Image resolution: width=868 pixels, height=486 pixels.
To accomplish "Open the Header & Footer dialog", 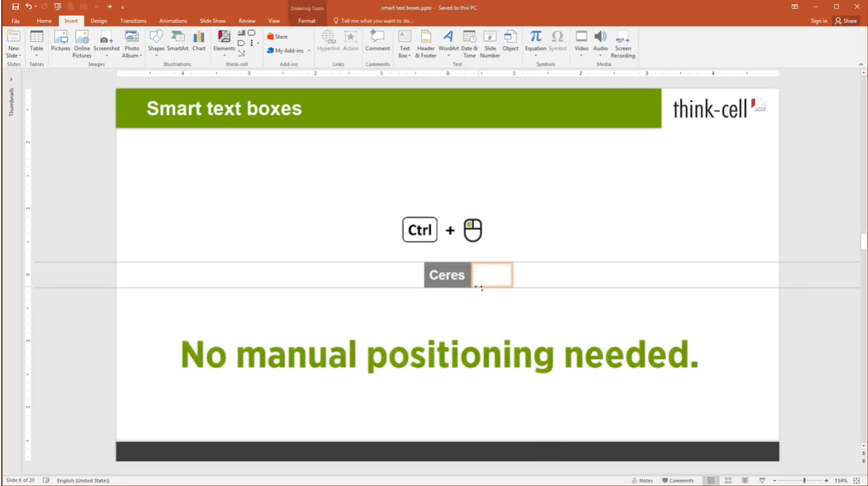I will [x=426, y=44].
